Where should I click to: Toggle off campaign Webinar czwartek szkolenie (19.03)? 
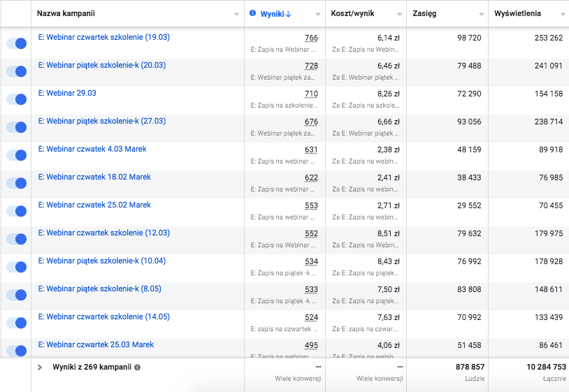(x=16, y=43)
